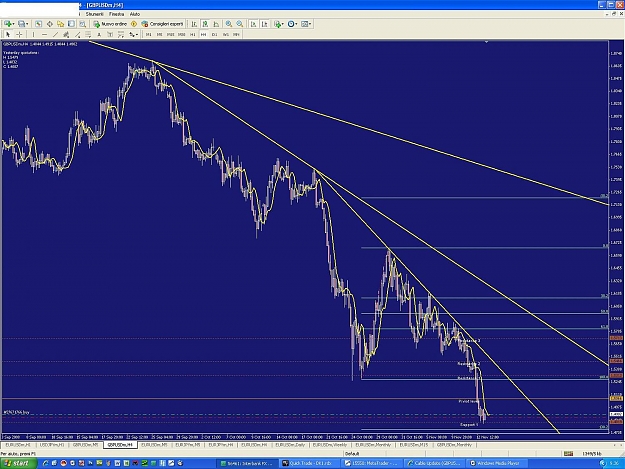Switch to EURUSDm,Weekly chart tab
Screen dimensions: 625x469
click(330, 444)
